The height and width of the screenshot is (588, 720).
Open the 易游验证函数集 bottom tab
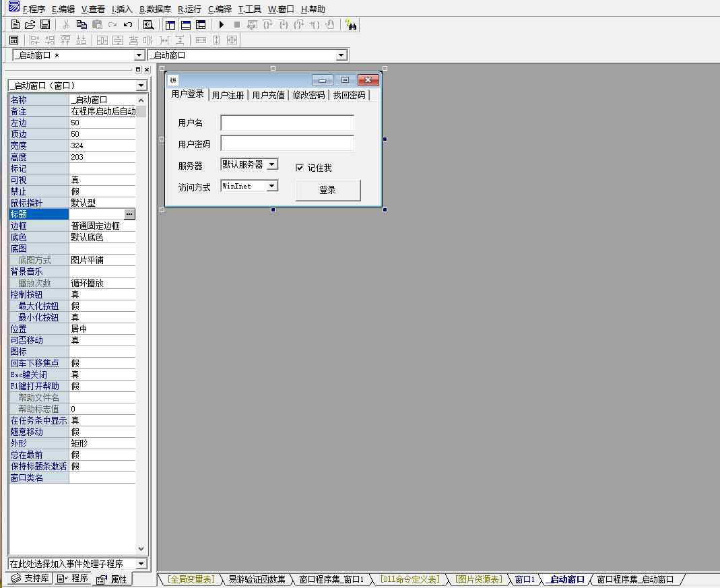coord(257,579)
